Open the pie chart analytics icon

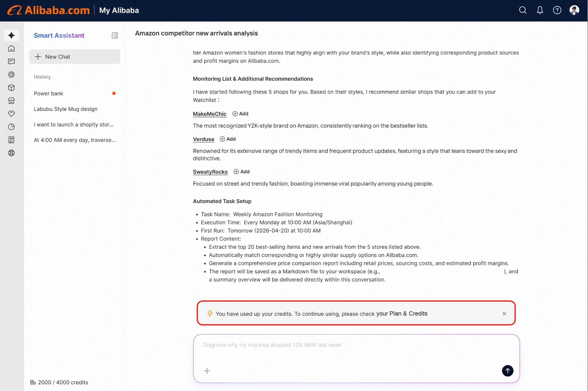[12, 127]
